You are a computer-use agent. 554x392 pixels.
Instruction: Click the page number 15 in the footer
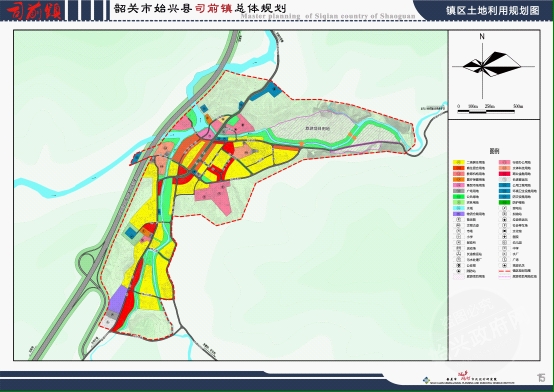[x=541, y=378]
